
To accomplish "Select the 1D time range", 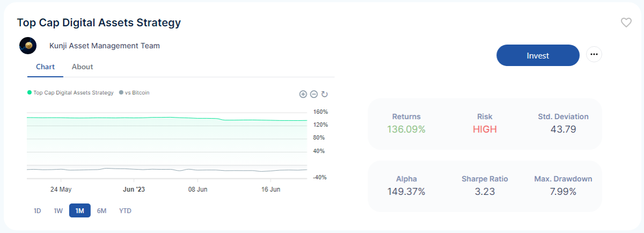I will (x=38, y=211).
